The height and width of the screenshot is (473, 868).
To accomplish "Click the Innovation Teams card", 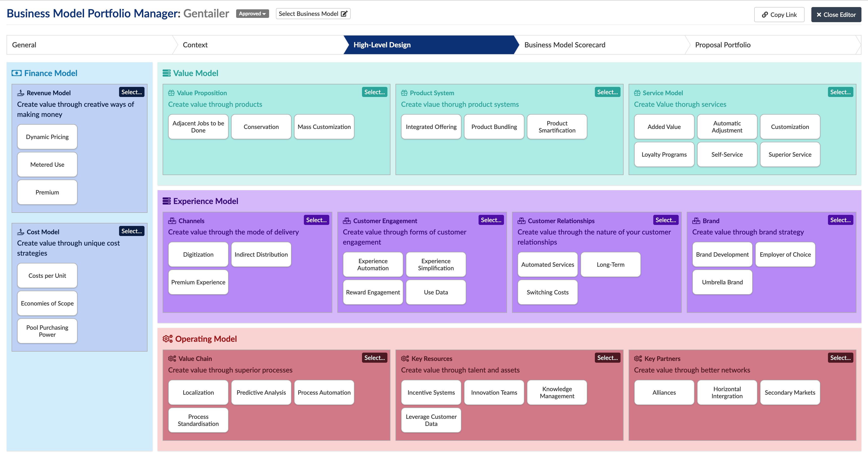I will click(494, 392).
